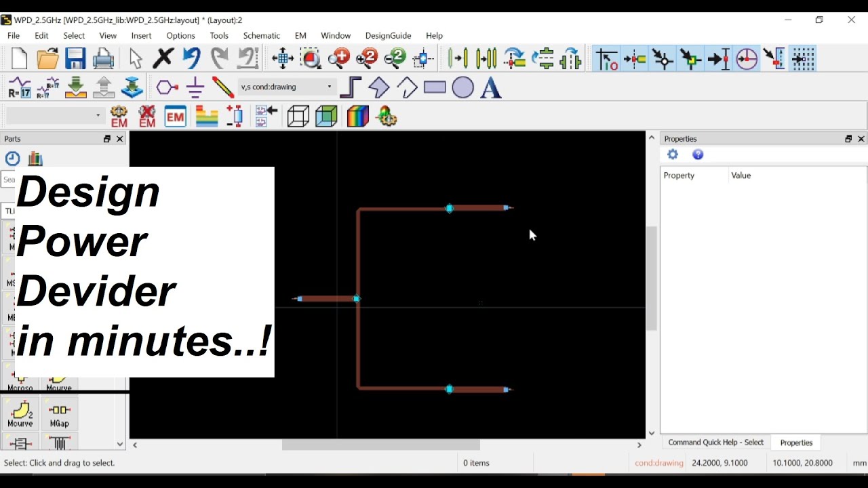The height and width of the screenshot is (488, 868).
Task: Select the Insert Path tool
Action: tap(351, 87)
